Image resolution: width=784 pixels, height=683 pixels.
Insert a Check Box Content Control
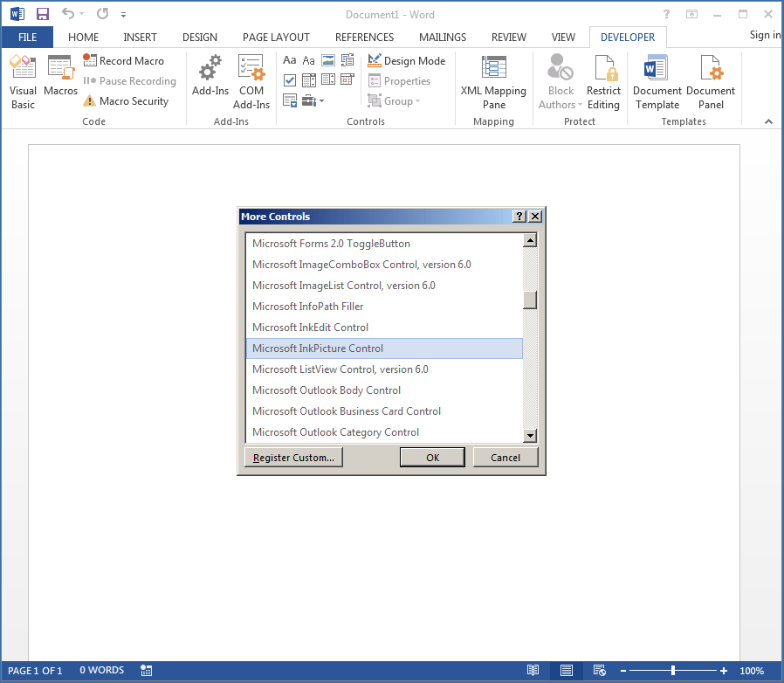coord(291,79)
